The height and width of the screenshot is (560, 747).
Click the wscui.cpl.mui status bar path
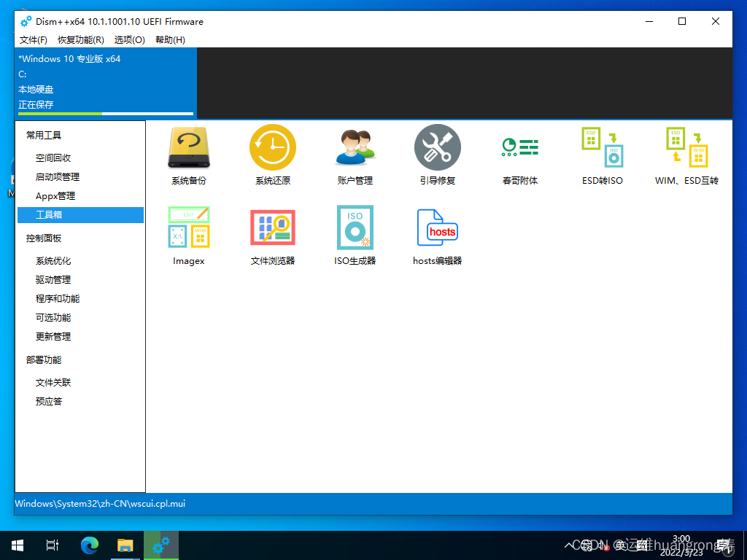(x=100, y=503)
